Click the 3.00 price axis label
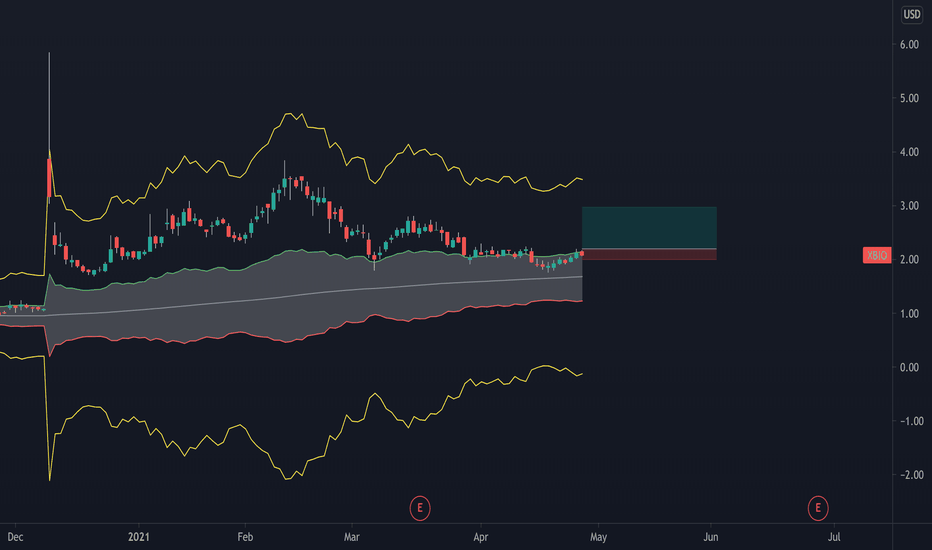The width and height of the screenshot is (932, 550). pos(909,206)
